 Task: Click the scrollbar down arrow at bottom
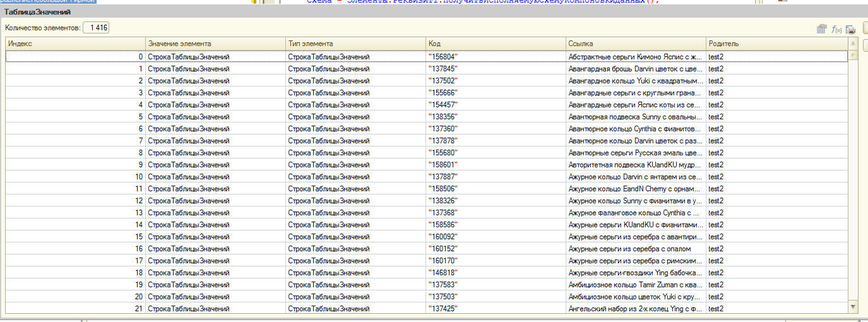point(853,307)
